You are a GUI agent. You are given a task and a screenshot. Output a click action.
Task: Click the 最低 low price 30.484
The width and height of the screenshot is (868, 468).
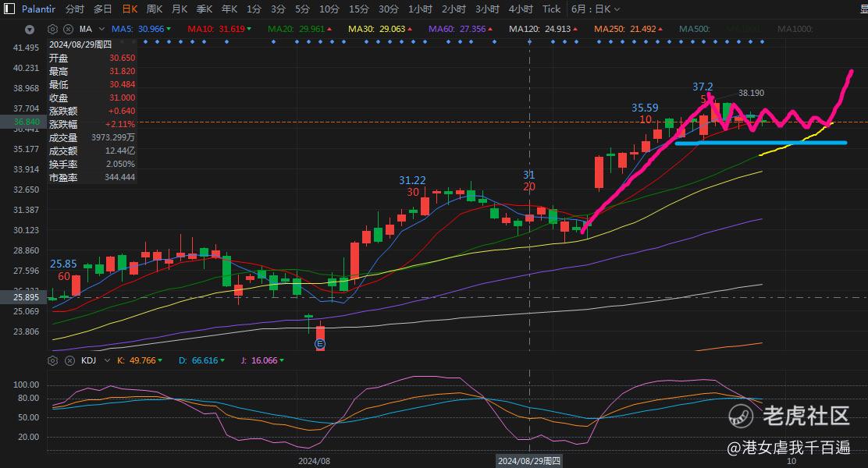point(123,84)
